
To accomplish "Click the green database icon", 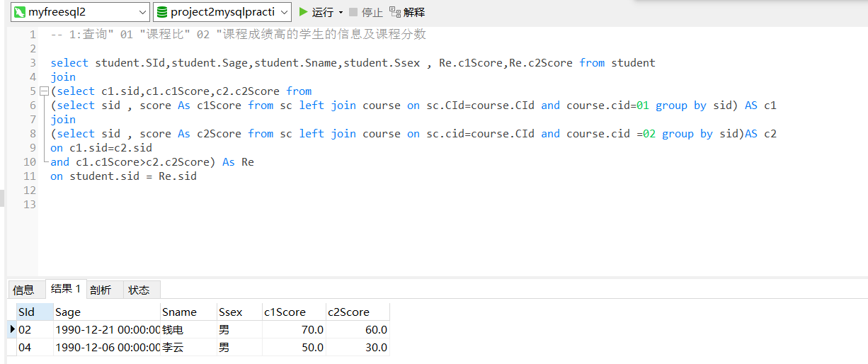I will click(x=162, y=12).
